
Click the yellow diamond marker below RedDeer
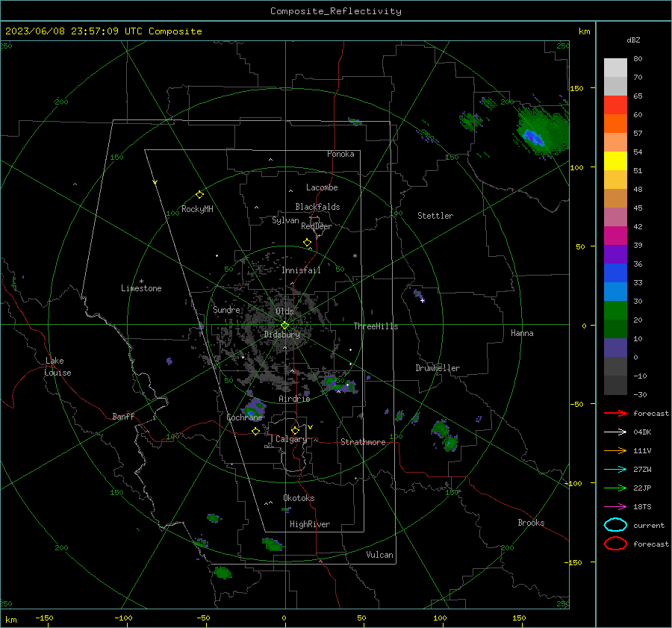pyautogui.click(x=307, y=243)
